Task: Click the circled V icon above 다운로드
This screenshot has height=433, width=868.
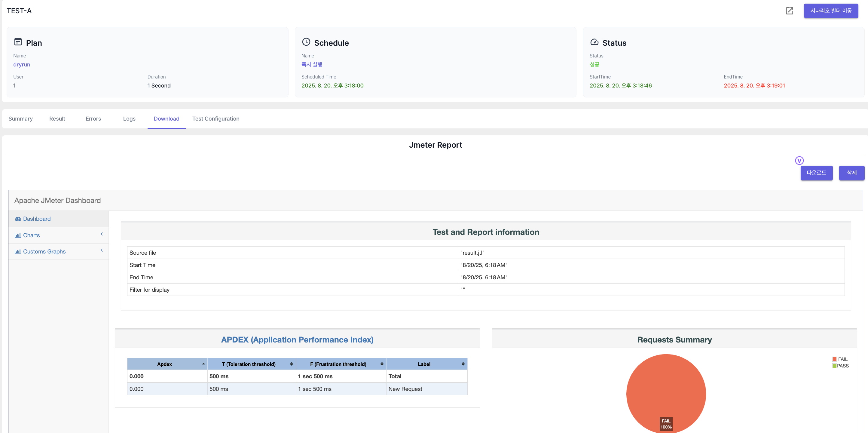Action: coord(799,161)
